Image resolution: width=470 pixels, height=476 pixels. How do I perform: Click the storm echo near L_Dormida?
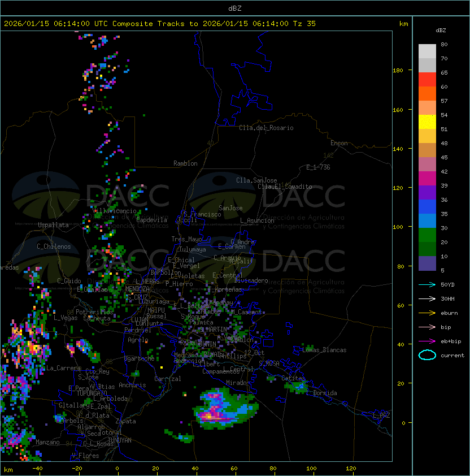[x=296, y=387]
